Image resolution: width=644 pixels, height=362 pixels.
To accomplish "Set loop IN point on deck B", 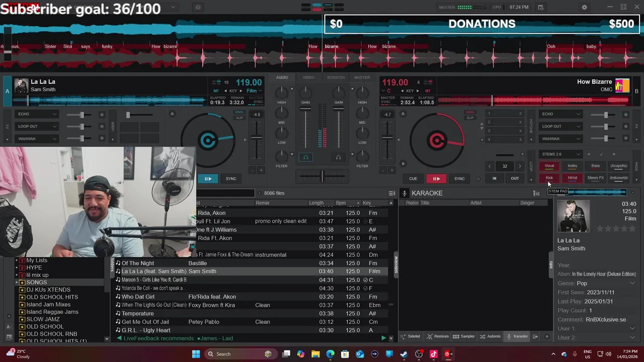I will (494, 178).
